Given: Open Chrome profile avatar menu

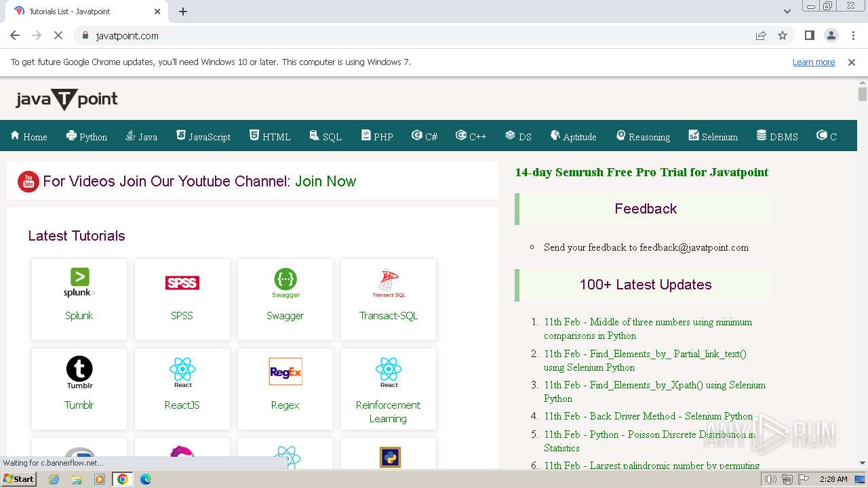Looking at the screenshot, I should point(831,35).
